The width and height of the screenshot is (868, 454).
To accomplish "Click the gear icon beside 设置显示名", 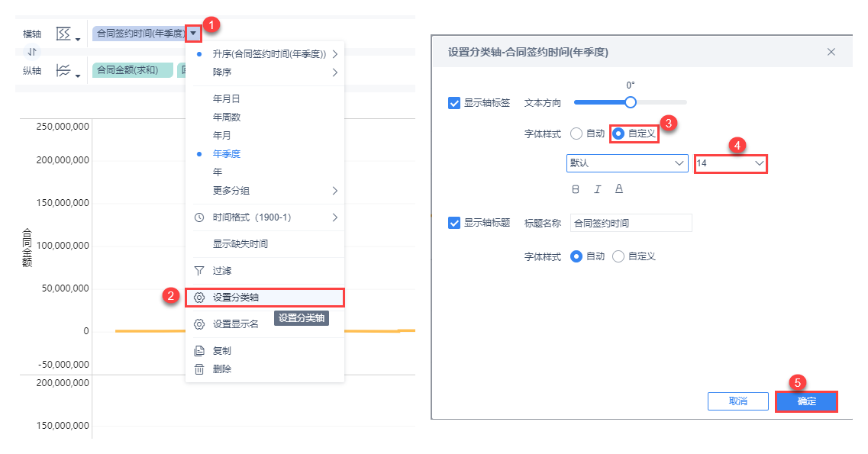I will pos(199,324).
